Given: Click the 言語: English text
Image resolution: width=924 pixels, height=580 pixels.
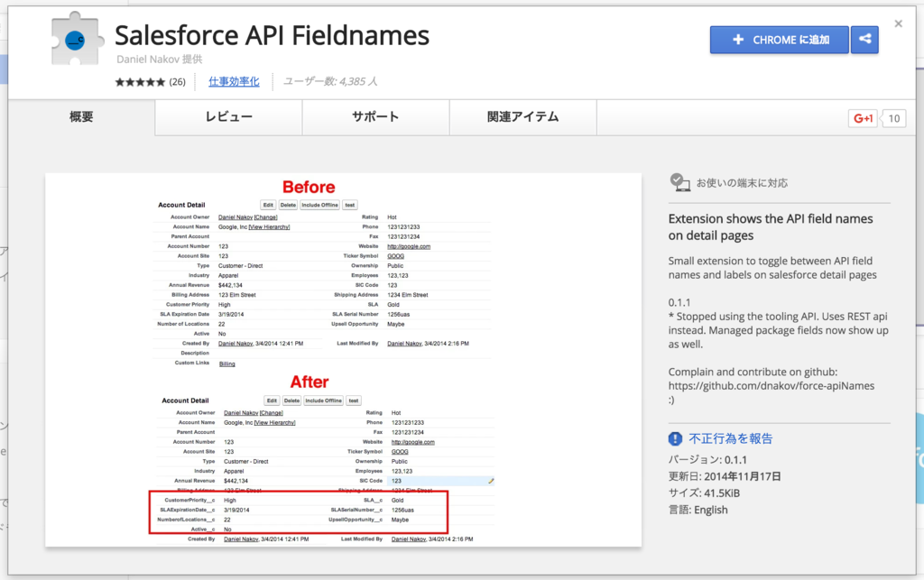Looking at the screenshot, I should (698, 510).
